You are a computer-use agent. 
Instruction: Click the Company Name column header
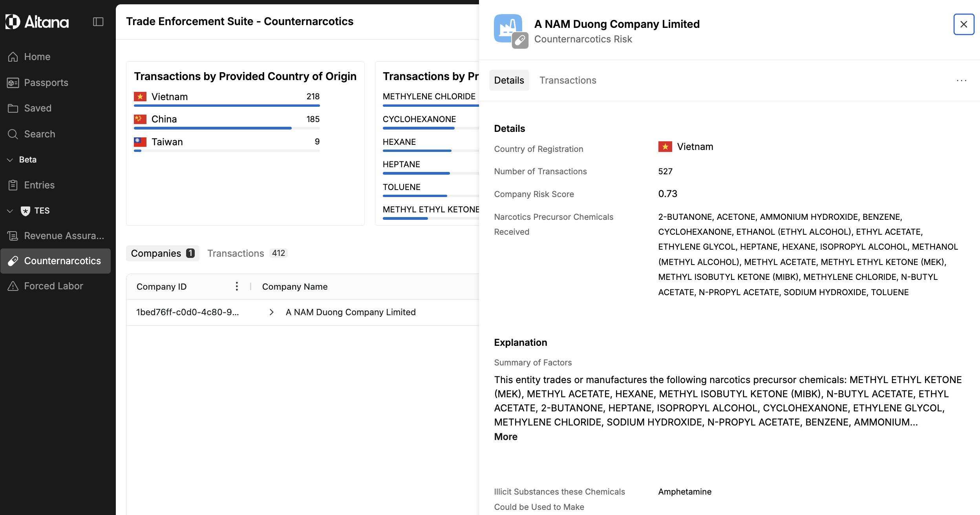point(295,287)
